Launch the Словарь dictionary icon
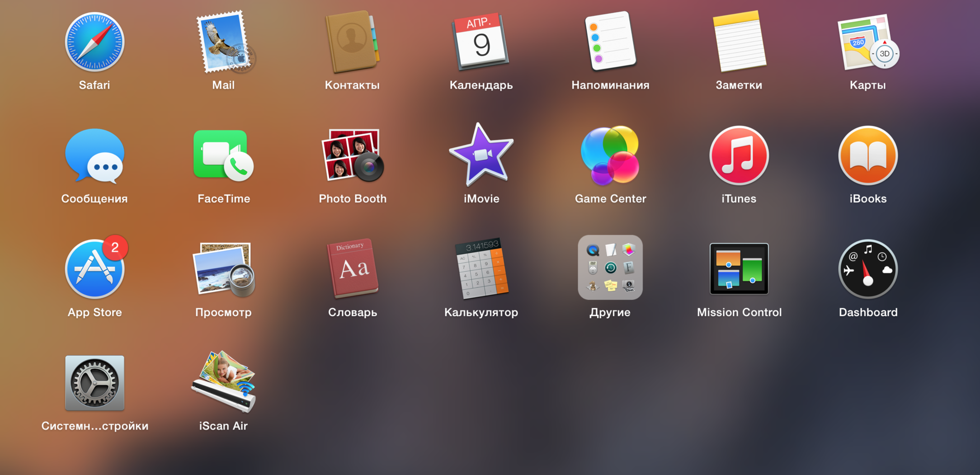The height and width of the screenshot is (475, 980). pos(352,268)
